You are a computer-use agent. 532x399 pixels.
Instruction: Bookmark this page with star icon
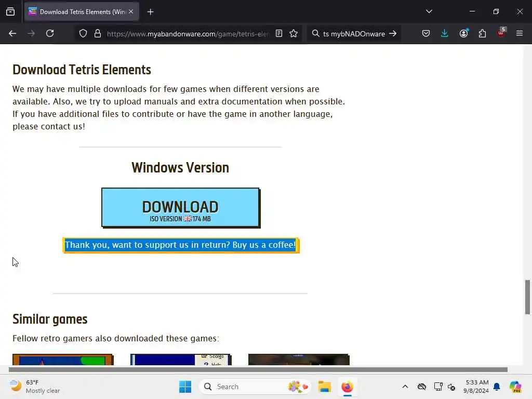click(x=294, y=34)
